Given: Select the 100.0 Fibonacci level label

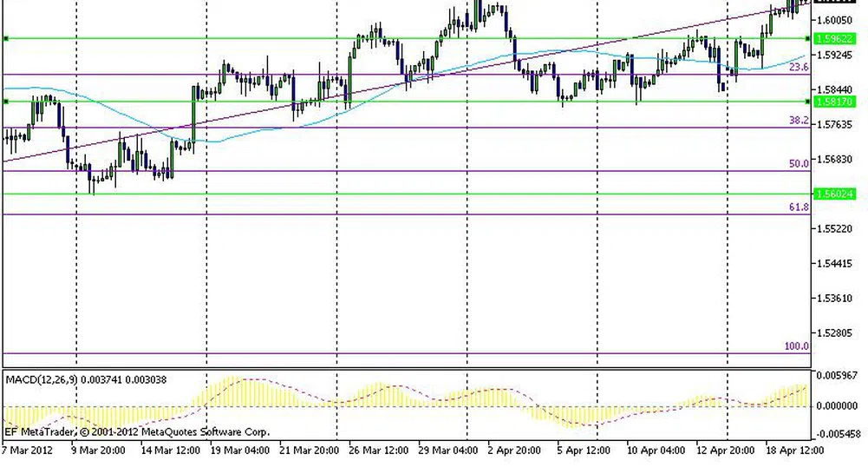Looking at the screenshot, I should tap(796, 346).
